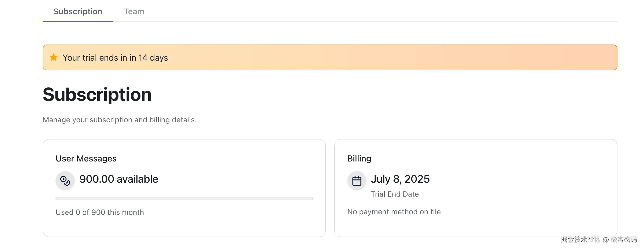Click the Used 0 of 900 this month text

pyautogui.click(x=100, y=212)
